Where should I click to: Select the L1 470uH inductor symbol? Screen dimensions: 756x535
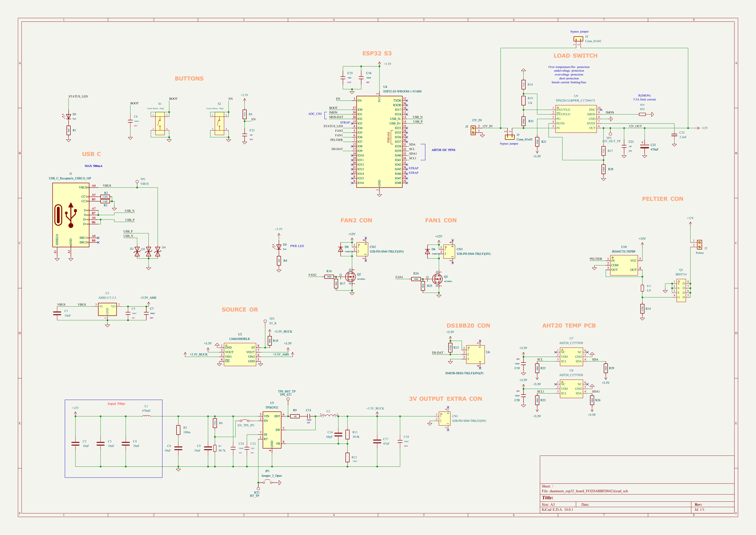(146, 416)
